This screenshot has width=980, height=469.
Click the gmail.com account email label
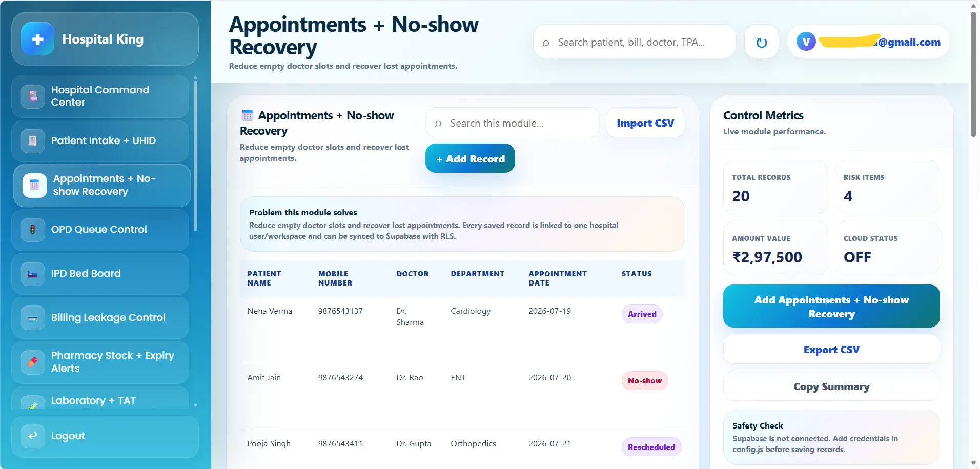pos(880,42)
